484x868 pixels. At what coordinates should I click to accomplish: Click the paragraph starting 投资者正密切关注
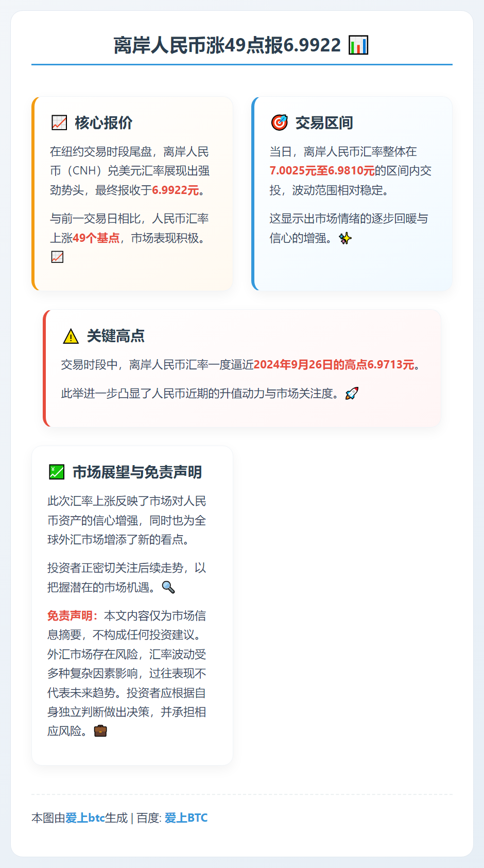pyautogui.click(x=127, y=577)
